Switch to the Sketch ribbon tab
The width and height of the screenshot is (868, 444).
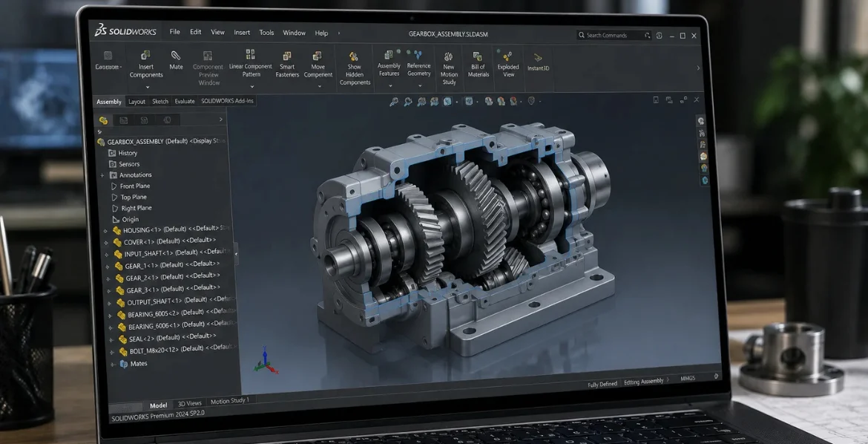tap(160, 102)
